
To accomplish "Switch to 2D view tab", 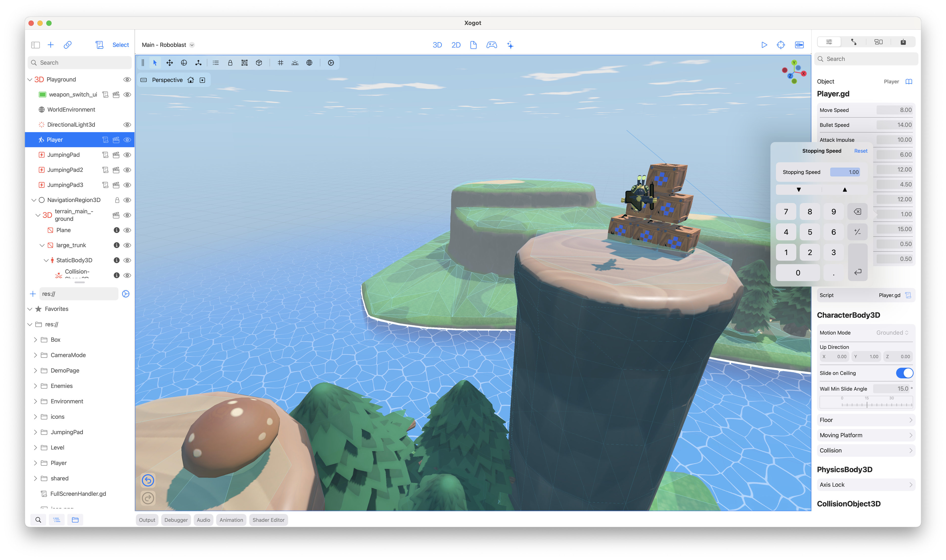I will [456, 45].
